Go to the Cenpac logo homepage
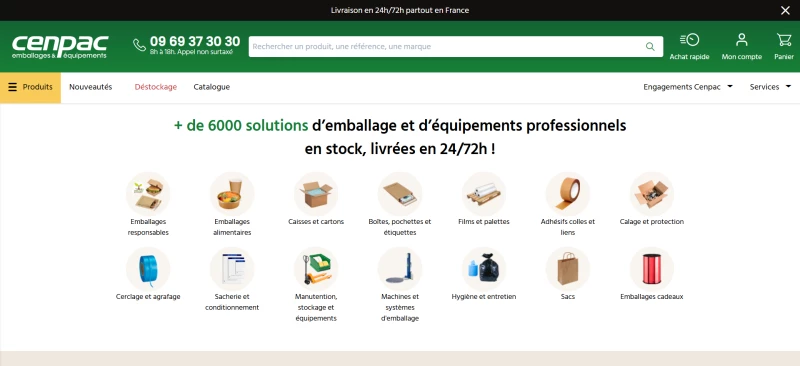The height and width of the screenshot is (366, 800). (60, 46)
